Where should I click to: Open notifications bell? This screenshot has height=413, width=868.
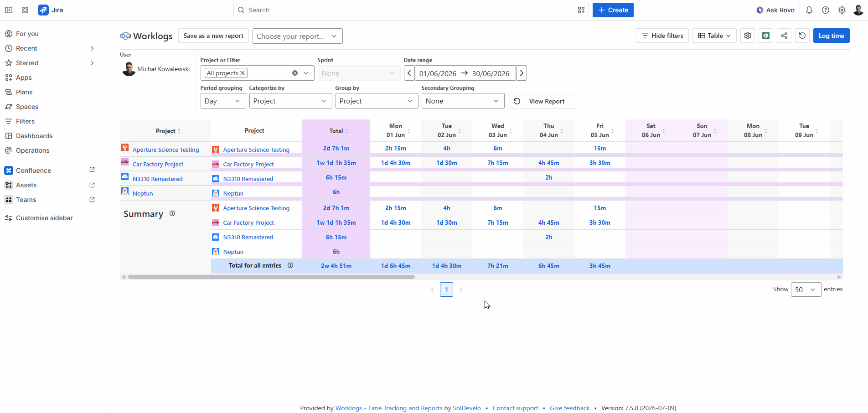click(x=809, y=10)
